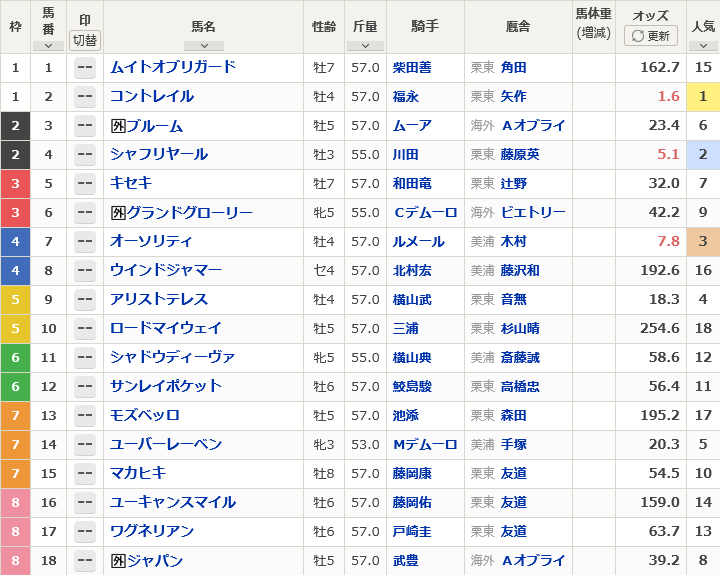Select the 5.1 odds value for シャフリヤール

tap(668, 154)
